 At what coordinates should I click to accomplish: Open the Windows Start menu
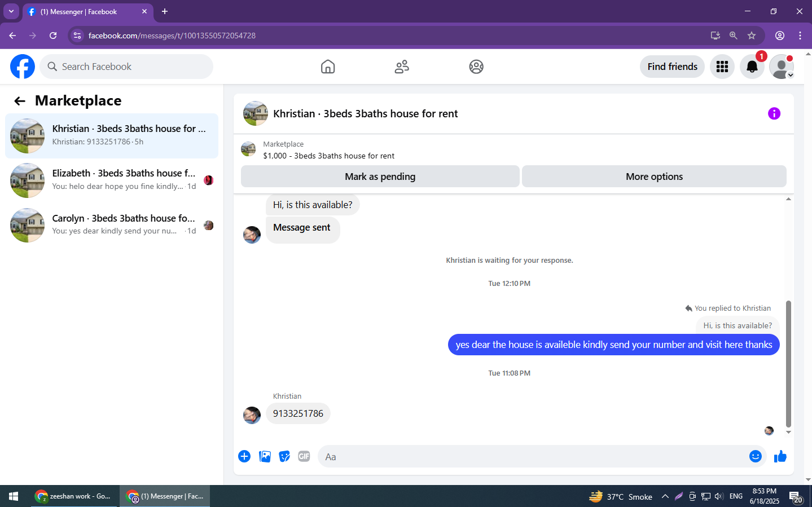point(14,496)
